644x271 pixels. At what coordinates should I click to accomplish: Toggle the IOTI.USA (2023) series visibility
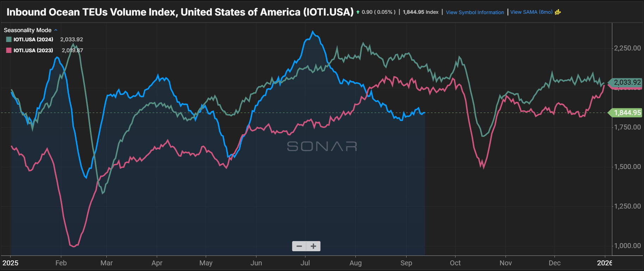coord(33,50)
